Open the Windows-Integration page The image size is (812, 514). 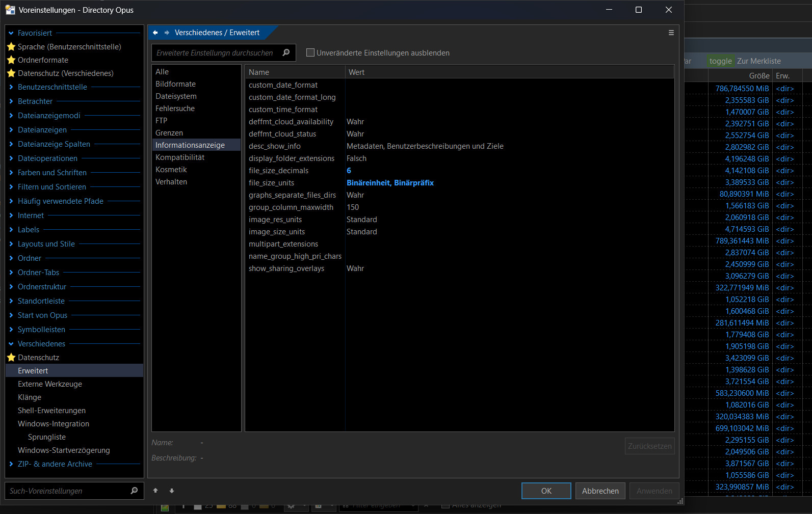[x=54, y=424]
